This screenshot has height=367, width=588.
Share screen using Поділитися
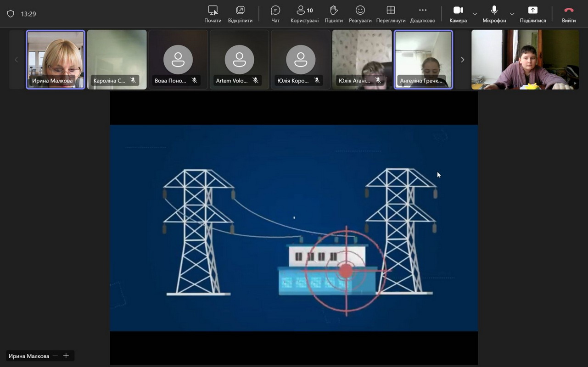tap(532, 14)
